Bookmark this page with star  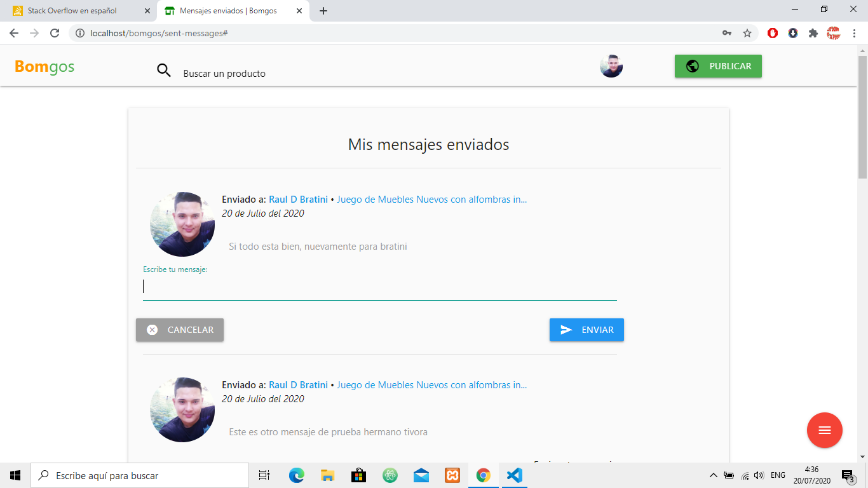pyautogui.click(x=747, y=33)
